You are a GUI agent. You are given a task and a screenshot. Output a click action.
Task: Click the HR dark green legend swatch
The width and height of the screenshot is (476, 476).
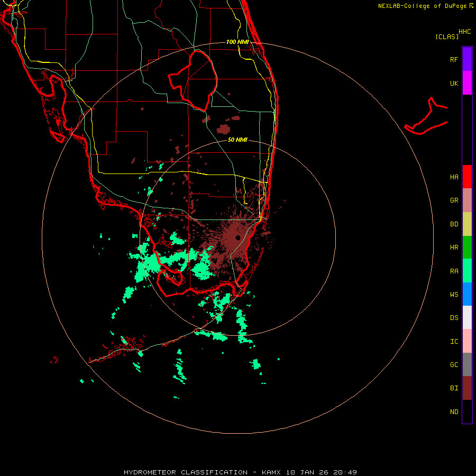coord(467,248)
